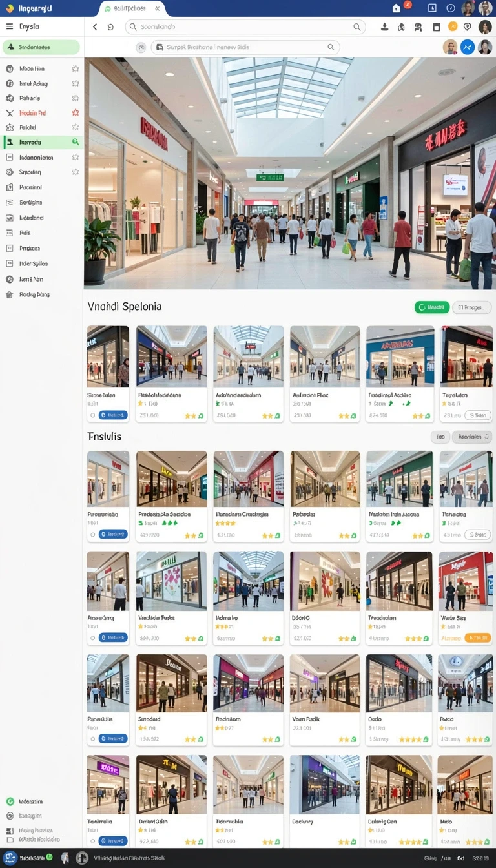Click the Dcbhig Can card title
Image resolution: width=496 pixels, height=868 pixels.
tap(382, 821)
